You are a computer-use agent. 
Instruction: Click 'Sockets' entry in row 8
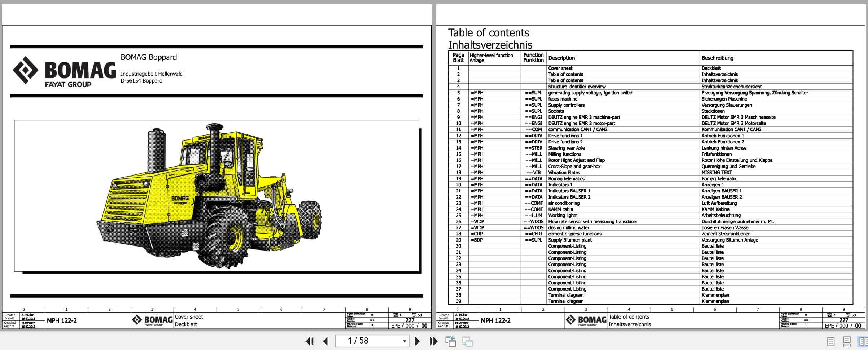click(556, 111)
